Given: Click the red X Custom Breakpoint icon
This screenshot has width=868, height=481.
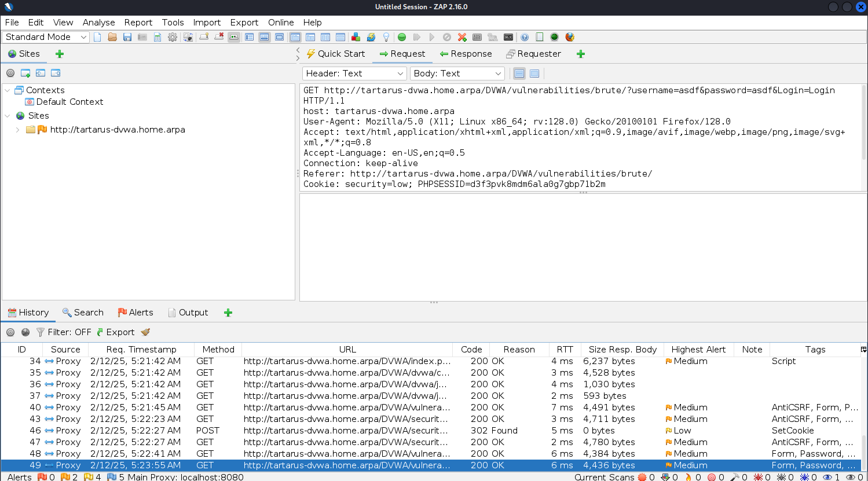Looking at the screenshot, I should tap(462, 37).
